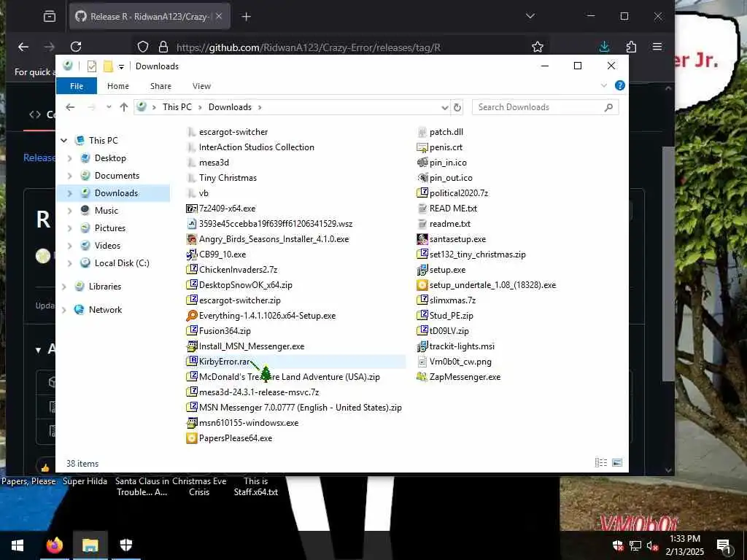The height and width of the screenshot is (560, 747).
Task: Expand the ribbon with the chevron
Action: click(603, 86)
